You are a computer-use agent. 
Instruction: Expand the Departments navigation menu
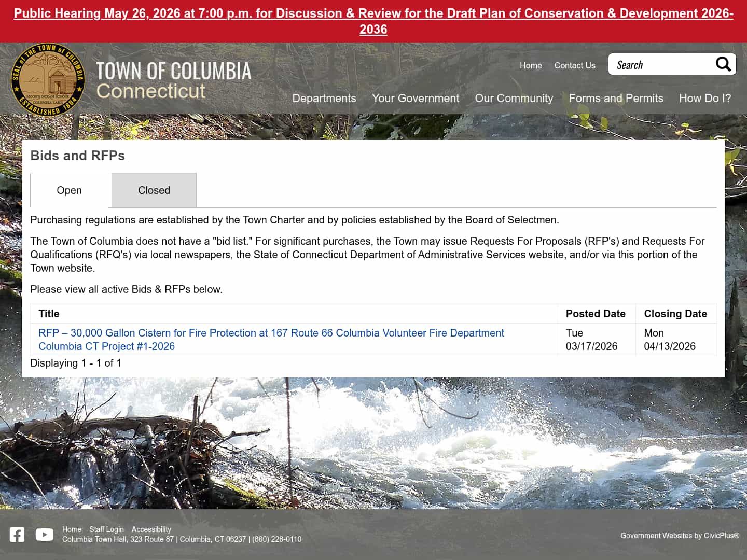[x=324, y=98]
